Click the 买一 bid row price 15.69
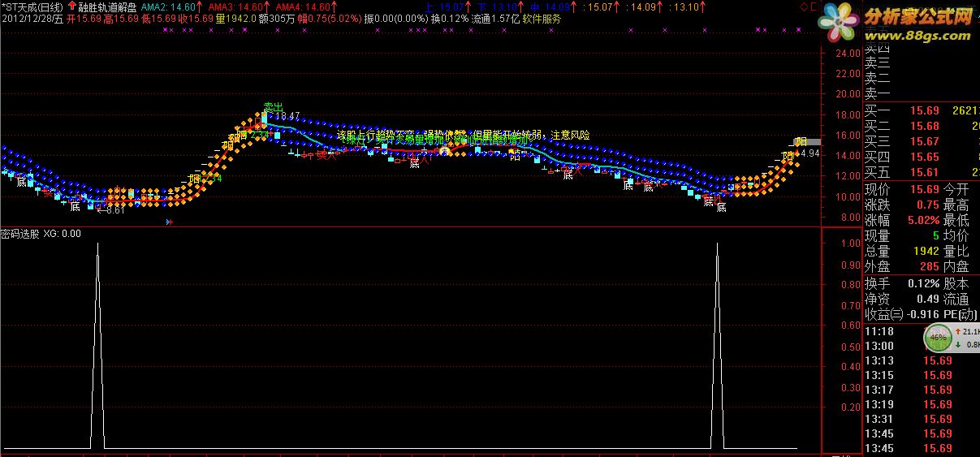The image size is (980, 457). (924, 110)
